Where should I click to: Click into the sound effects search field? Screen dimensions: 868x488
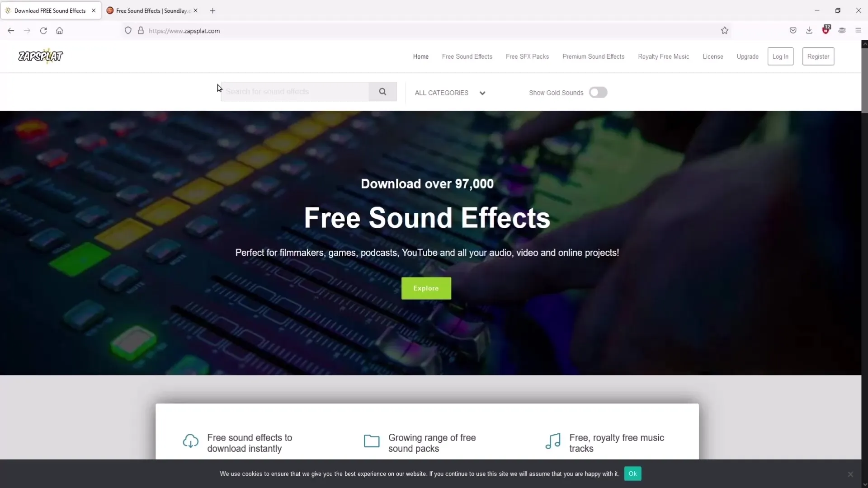[x=295, y=92]
